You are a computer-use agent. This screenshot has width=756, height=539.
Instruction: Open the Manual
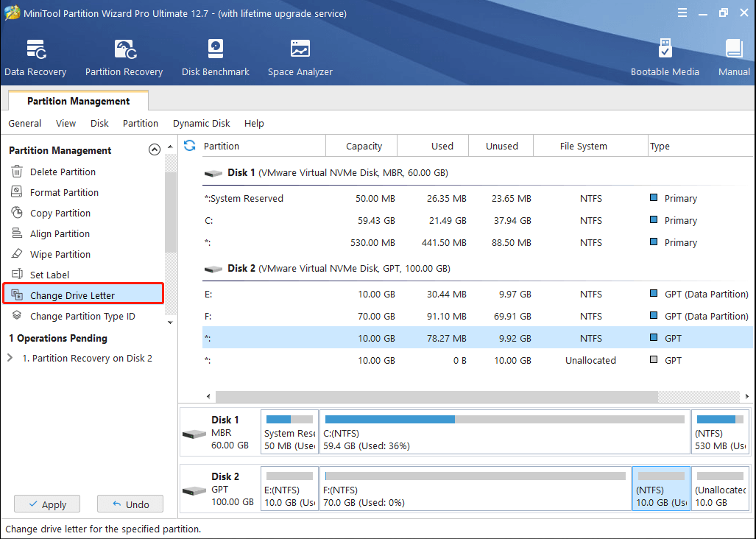pos(733,55)
